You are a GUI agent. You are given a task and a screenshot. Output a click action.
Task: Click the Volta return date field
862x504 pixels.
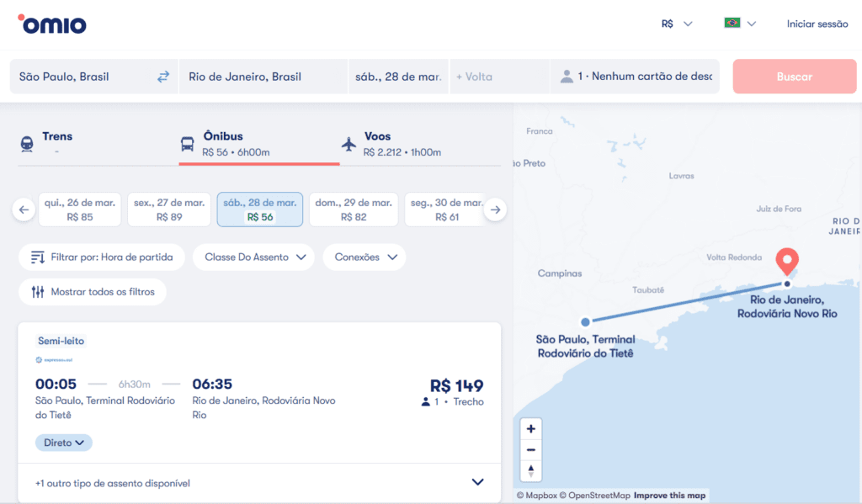click(x=498, y=77)
